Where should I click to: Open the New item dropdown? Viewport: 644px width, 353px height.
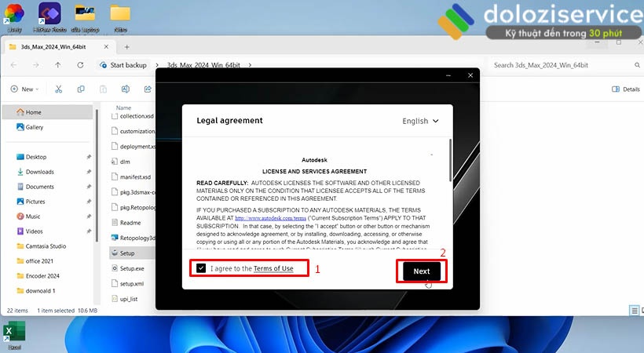24,89
